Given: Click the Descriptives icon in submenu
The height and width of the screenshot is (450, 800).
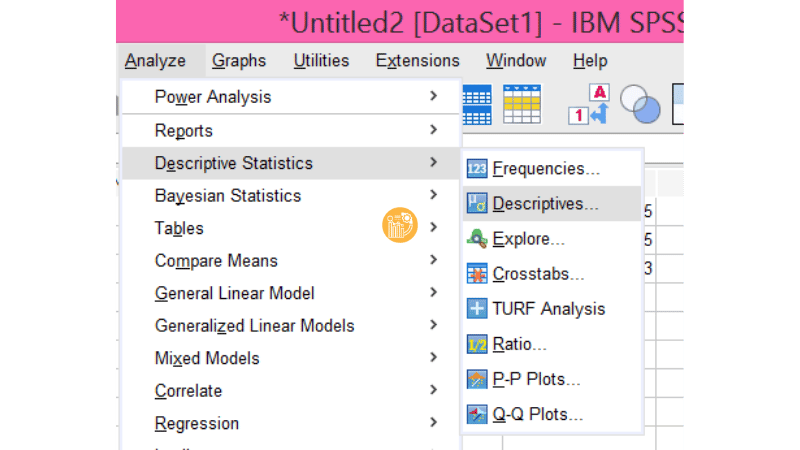Looking at the screenshot, I should pyautogui.click(x=477, y=204).
